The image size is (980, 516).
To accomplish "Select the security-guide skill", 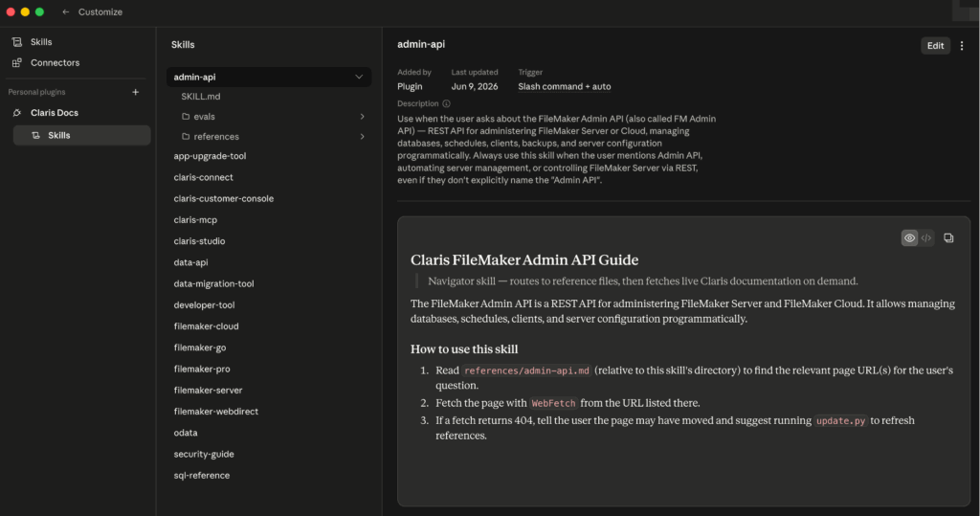I will [204, 454].
